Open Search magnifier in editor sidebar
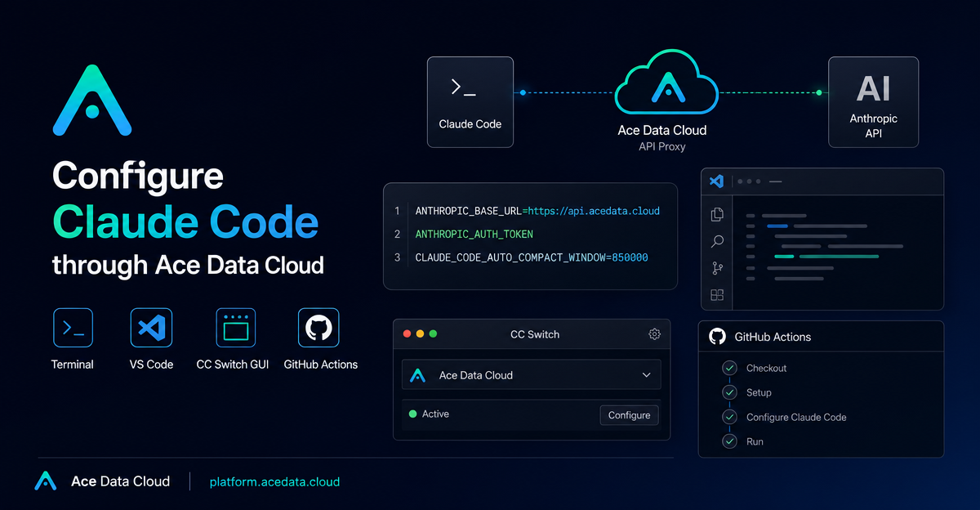 pyautogui.click(x=717, y=241)
